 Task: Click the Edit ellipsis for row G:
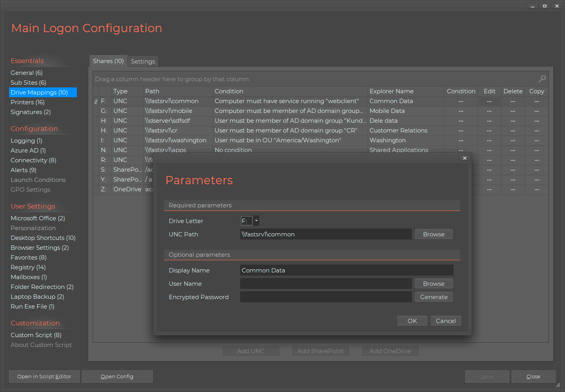(x=489, y=111)
